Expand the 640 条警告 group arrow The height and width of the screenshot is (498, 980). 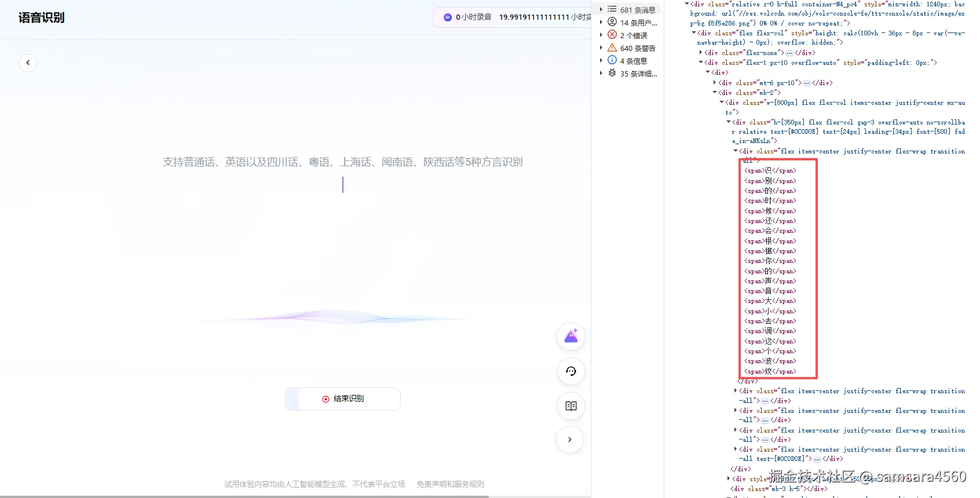[601, 47]
